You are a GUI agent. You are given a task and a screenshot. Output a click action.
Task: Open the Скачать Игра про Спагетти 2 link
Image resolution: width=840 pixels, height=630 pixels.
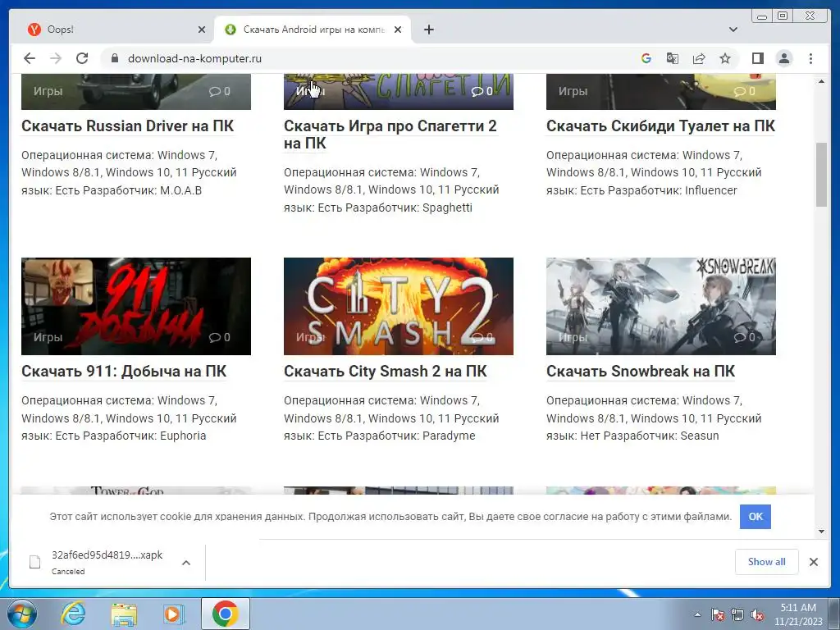click(390, 135)
